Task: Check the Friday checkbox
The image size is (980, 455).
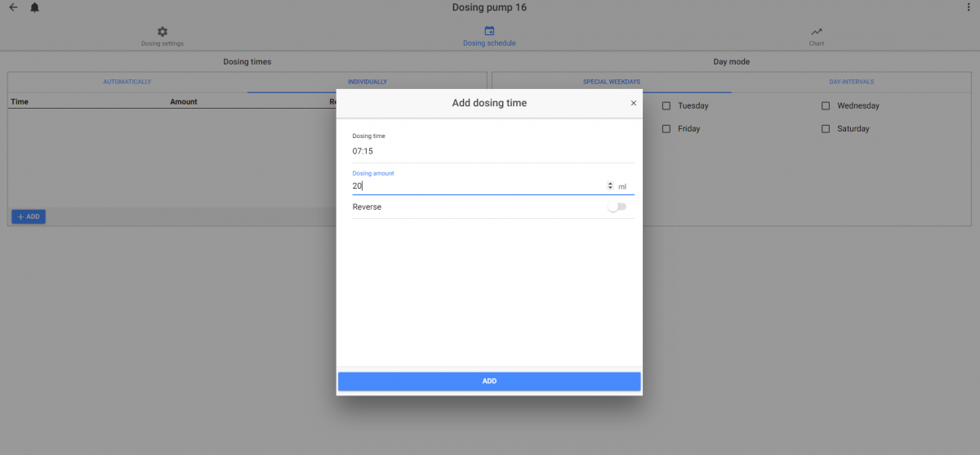Action: (666, 128)
